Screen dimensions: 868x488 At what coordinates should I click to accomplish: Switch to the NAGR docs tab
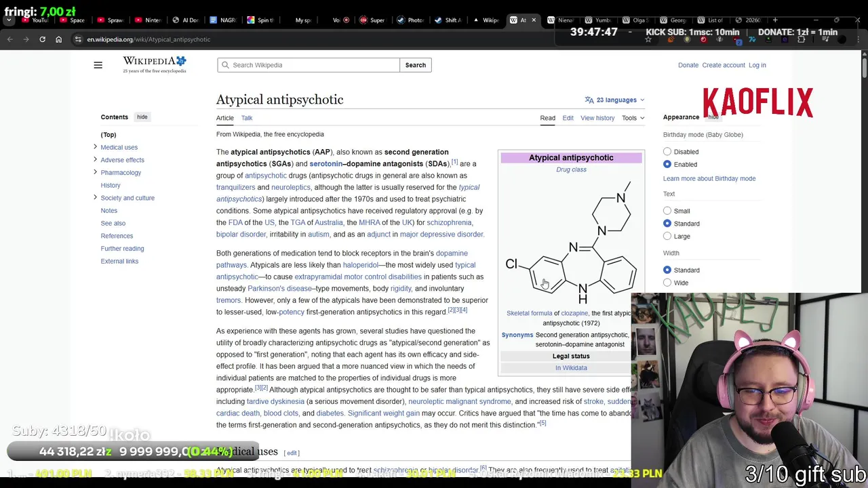pos(222,20)
